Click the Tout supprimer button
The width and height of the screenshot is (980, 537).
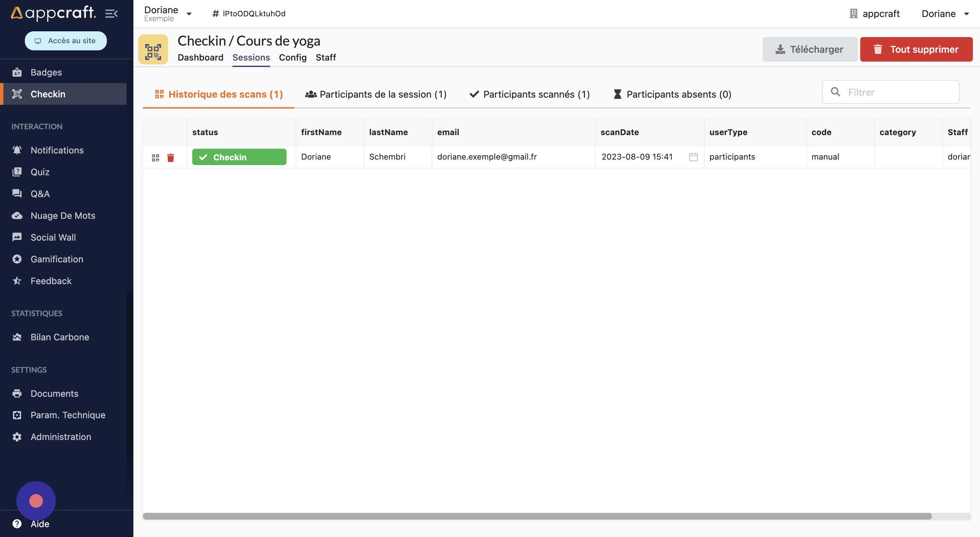(916, 49)
